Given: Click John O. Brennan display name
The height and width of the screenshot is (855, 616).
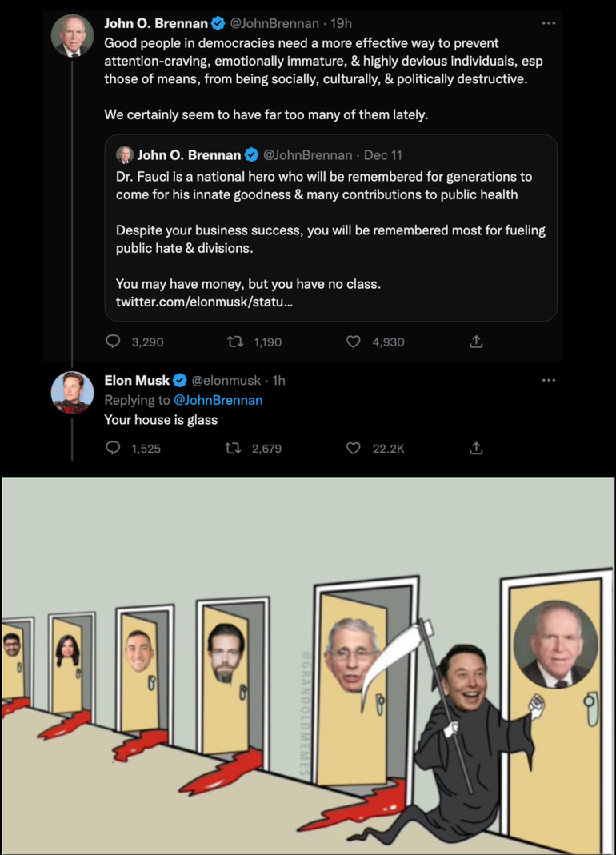Looking at the screenshot, I should click(156, 24).
